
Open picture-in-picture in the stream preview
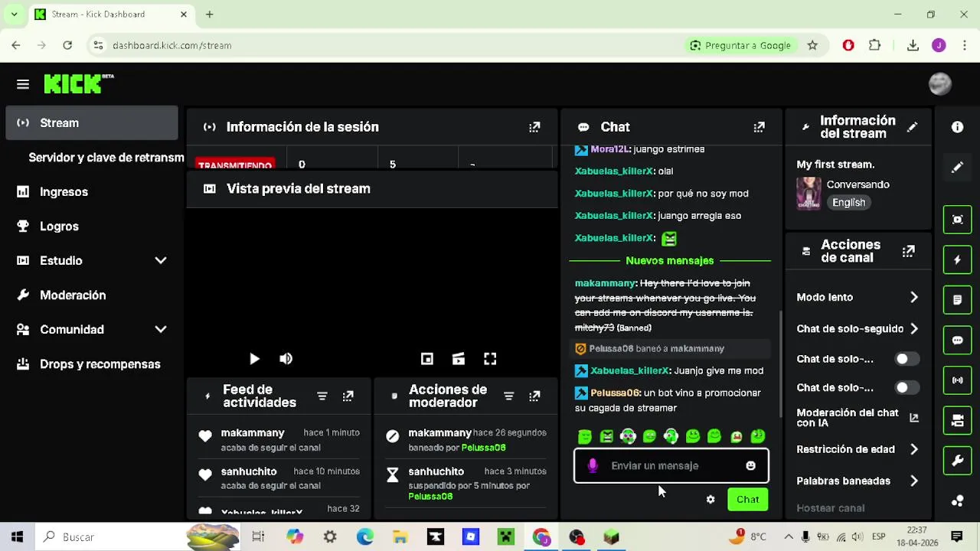tap(427, 359)
